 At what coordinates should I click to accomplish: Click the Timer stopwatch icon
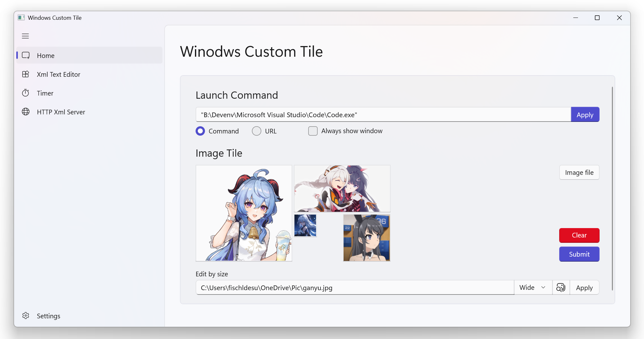tap(26, 93)
